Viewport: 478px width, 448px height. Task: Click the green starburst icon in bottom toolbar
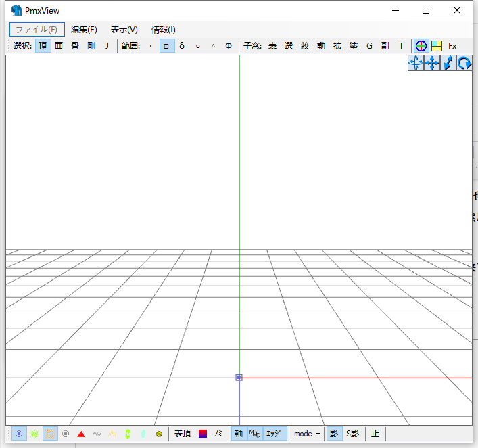(34, 434)
